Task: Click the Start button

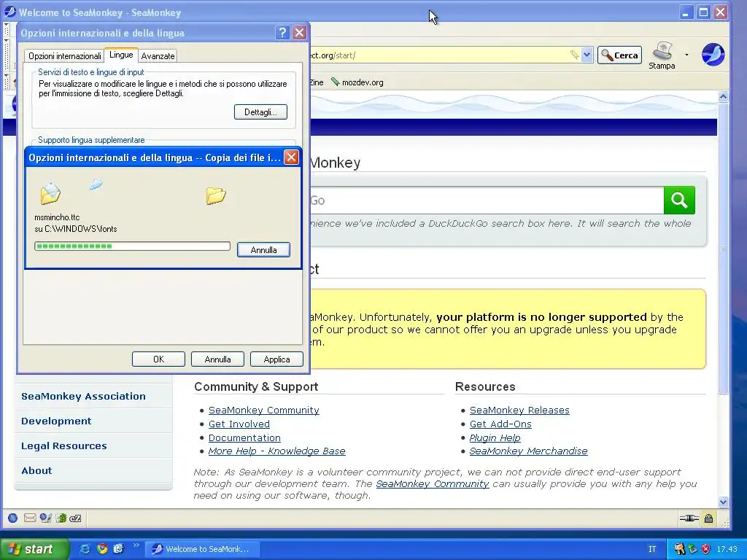Action: (x=35, y=549)
